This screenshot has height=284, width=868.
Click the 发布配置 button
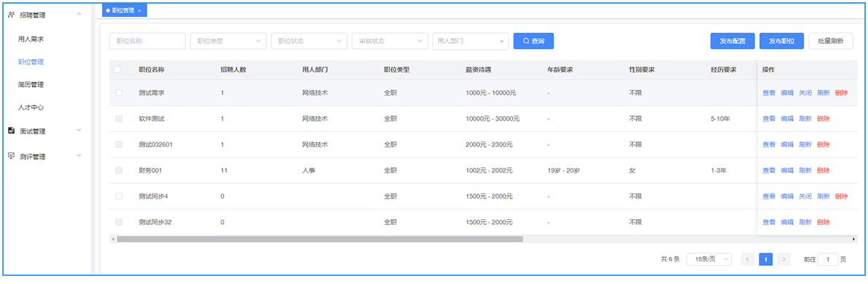732,41
